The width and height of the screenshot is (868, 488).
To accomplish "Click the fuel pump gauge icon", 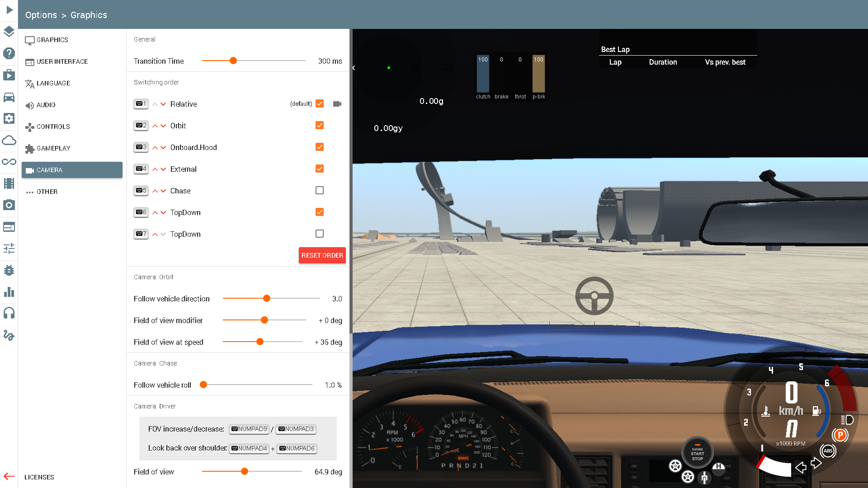I will point(816,411).
